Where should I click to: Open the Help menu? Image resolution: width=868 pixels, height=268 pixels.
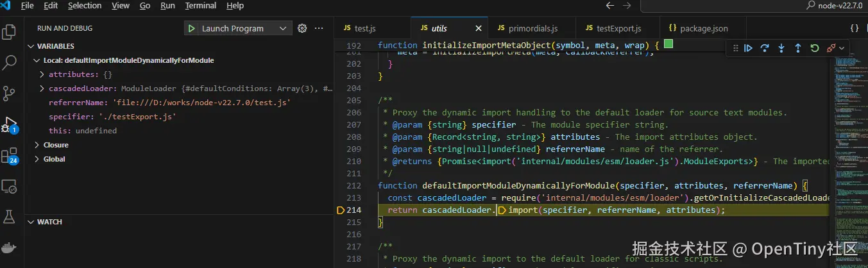click(235, 6)
